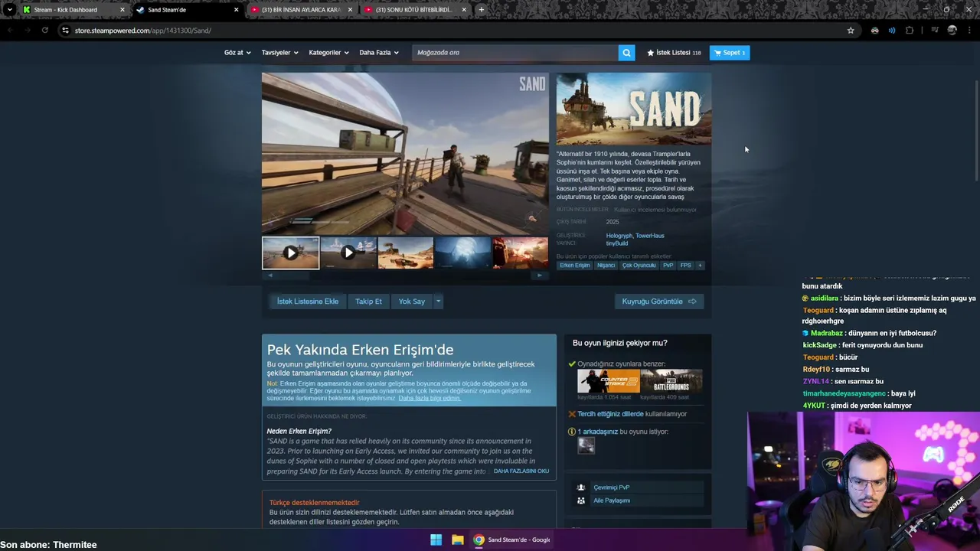Click Kuyruğu Görüntüle button
This screenshot has width=980, height=551.
pos(659,302)
